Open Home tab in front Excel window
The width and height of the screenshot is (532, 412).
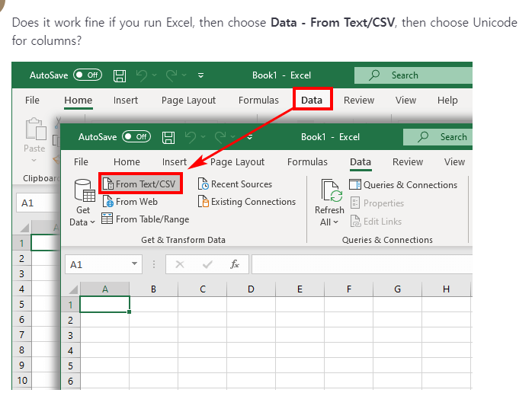tap(127, 161)
